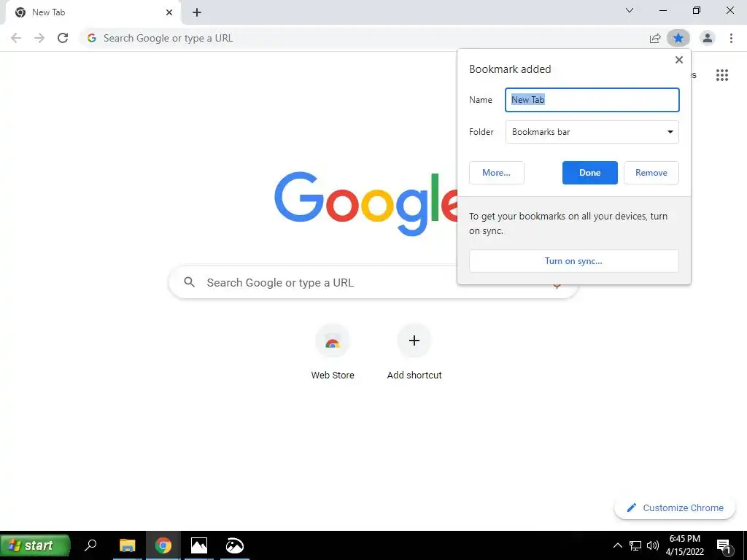
Task: Show hidden tray icons chevron
Action: tap(617, 545)
